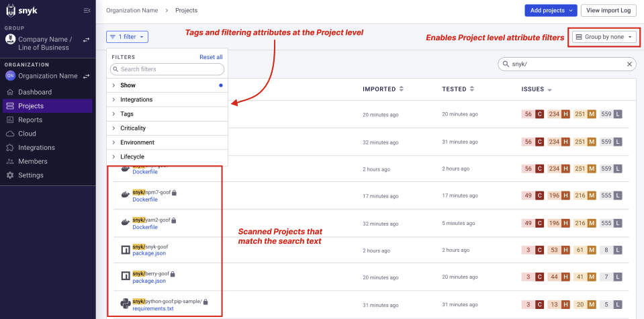
Task: Click Reset all in filters panel
Action: 211,57
